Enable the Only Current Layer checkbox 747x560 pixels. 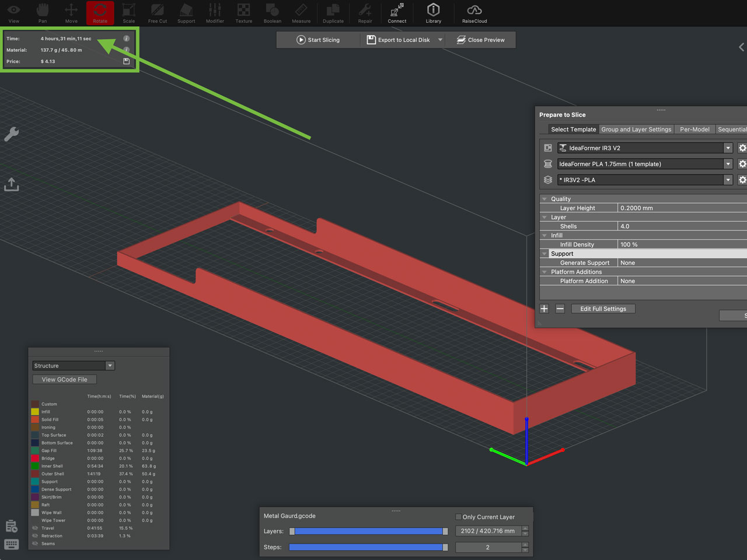[458, 517]
